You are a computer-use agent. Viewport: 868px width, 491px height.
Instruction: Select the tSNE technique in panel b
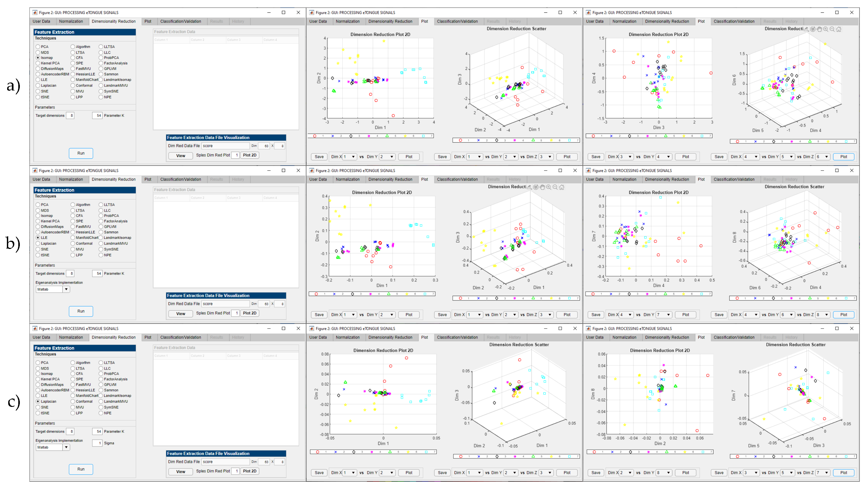click(x=38, y=255)
